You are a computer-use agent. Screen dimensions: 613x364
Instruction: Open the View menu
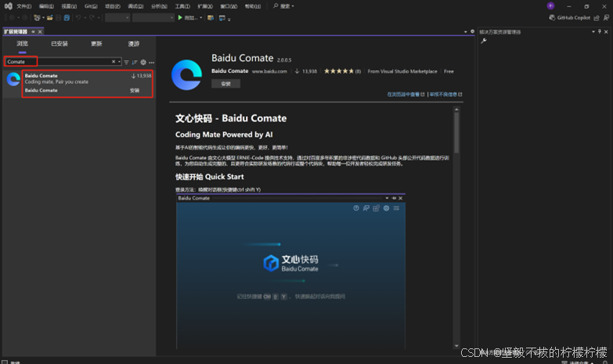pos(69,6)
